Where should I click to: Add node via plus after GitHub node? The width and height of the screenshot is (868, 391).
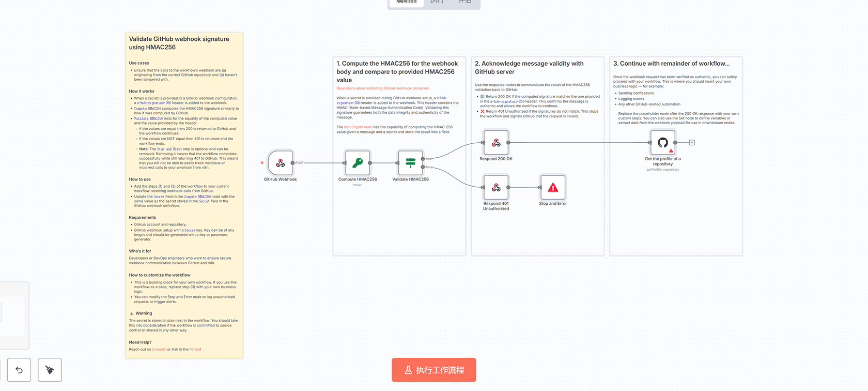[x=692, y=143]
